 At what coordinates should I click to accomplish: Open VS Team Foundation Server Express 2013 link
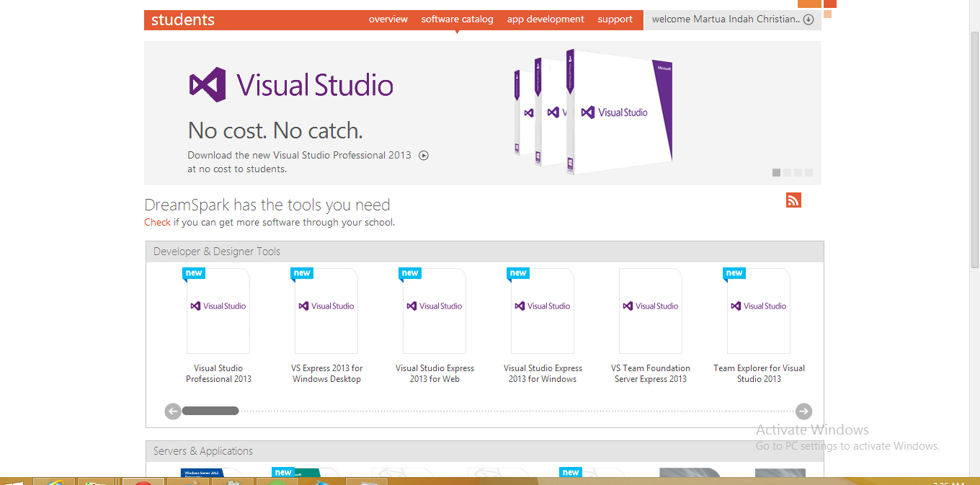pos(651,373)
